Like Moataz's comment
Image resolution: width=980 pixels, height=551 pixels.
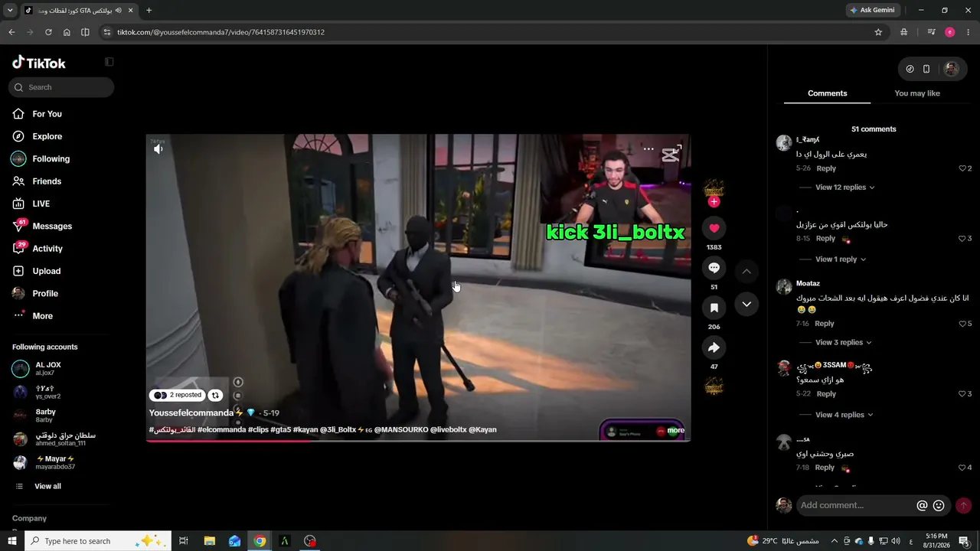click(x=963, y=324)
